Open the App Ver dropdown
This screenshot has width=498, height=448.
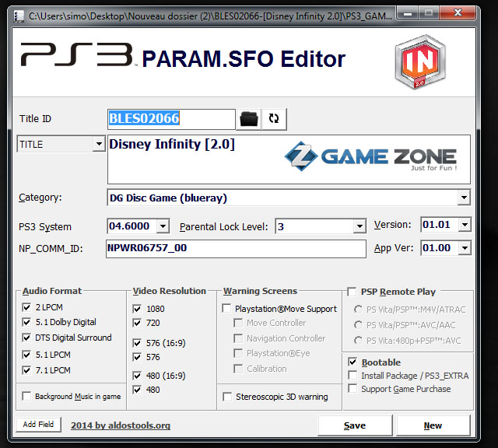pyautogui.click(x=464, y=248)
